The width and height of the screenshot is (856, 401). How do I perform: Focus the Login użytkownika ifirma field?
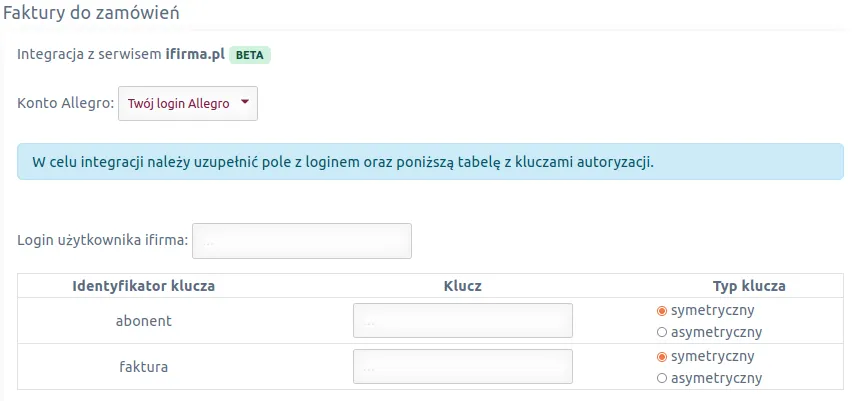(301, 241)
